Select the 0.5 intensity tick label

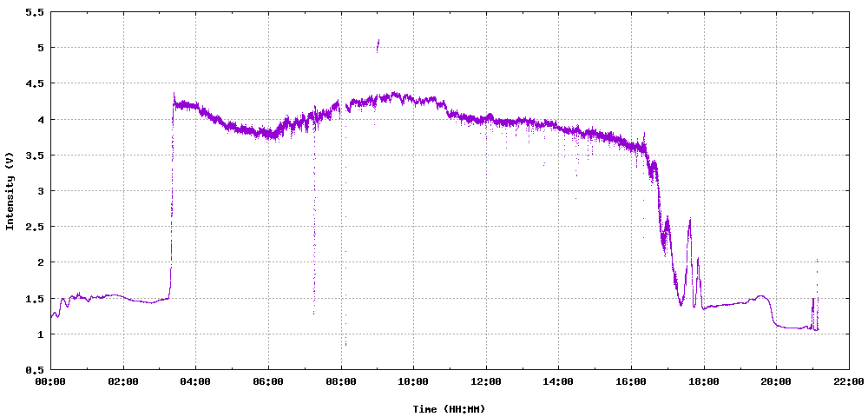35,370
